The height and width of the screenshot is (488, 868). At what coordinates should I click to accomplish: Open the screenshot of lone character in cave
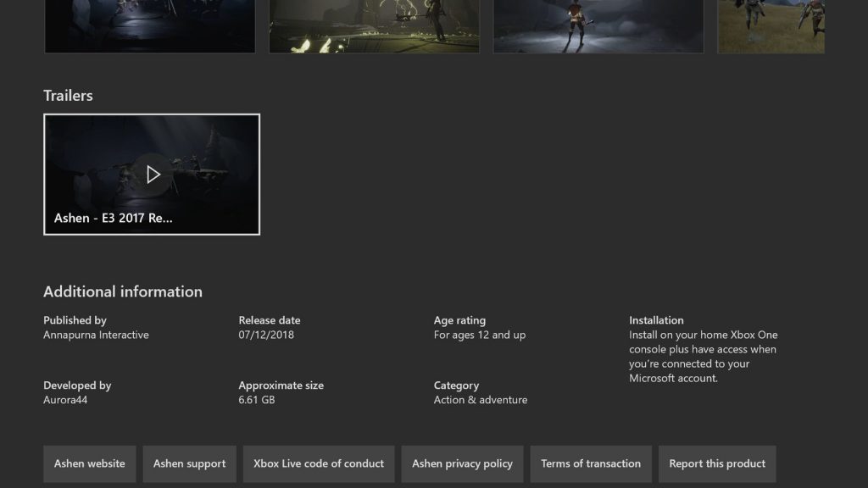point(598,25)
